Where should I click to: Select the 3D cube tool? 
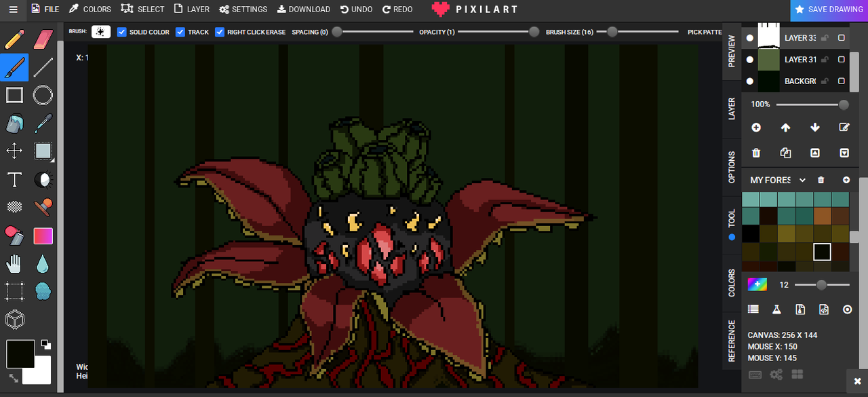point(14,320)
